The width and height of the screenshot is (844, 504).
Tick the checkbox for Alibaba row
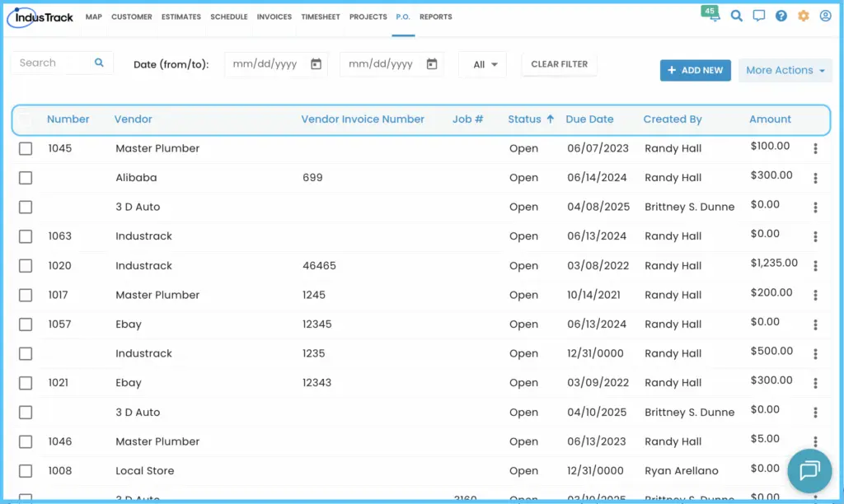pyautogui.click(x=26, y=178)
